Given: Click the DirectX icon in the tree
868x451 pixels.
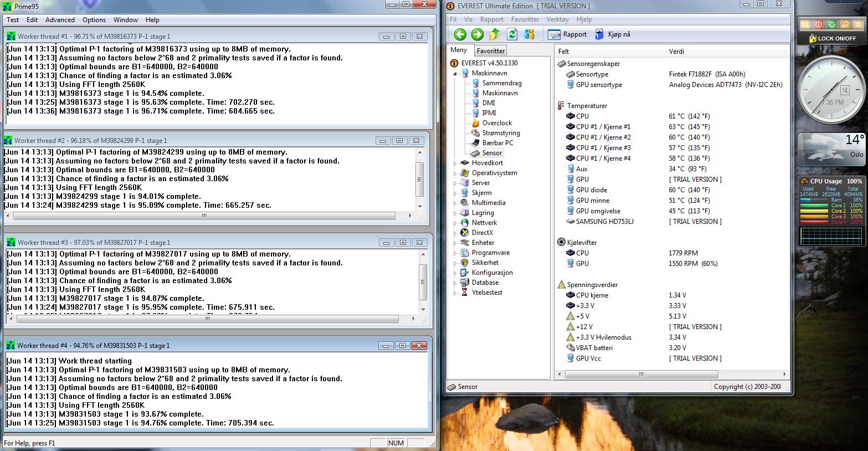Looking at the screenshot, I should 465,233.
